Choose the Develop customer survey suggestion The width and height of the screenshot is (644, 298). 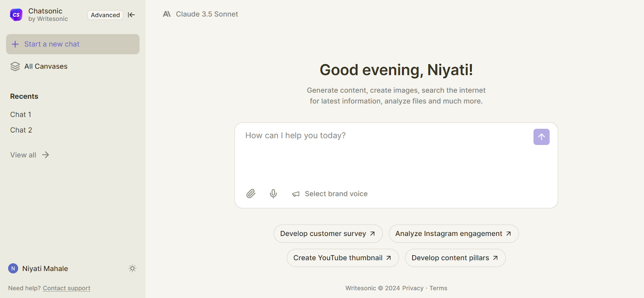328,234
